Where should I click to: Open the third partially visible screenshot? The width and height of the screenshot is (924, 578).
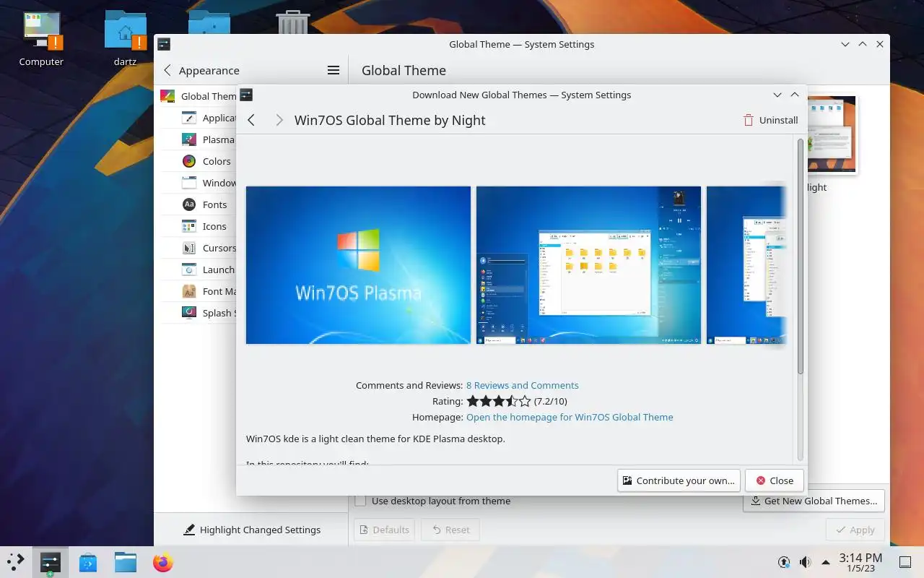[746, 265]
